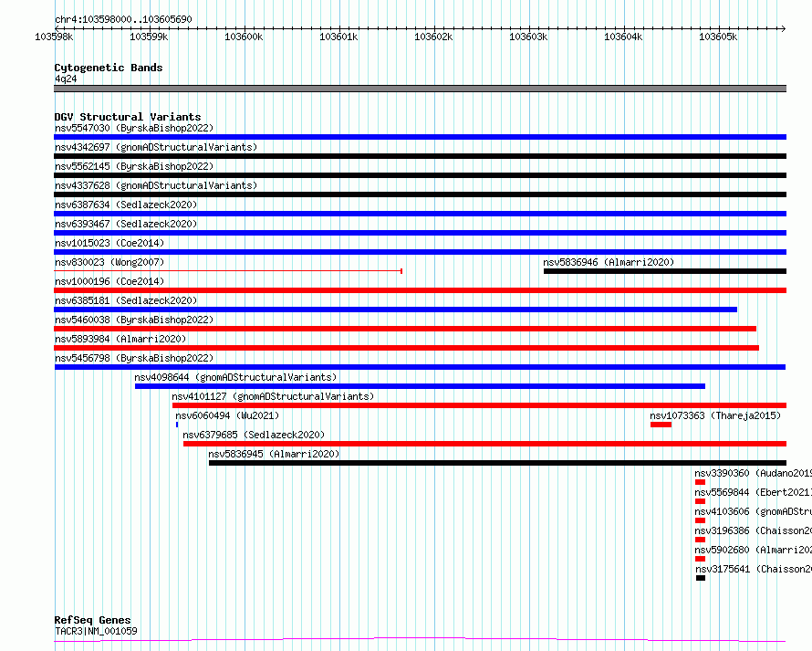This screenshot has height=651, width=812.
Task: Click the black bar under nsv4342697
Action: (x=420, y=156)
